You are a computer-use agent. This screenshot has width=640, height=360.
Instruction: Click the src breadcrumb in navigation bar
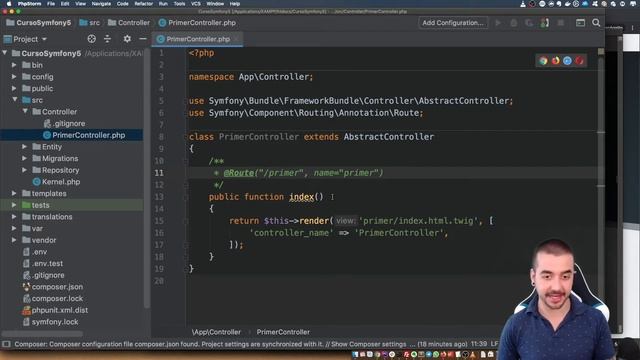pos(90,23)
